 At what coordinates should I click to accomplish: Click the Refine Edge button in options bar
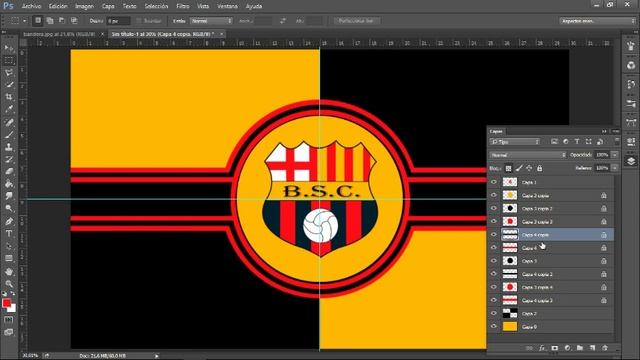356,20
